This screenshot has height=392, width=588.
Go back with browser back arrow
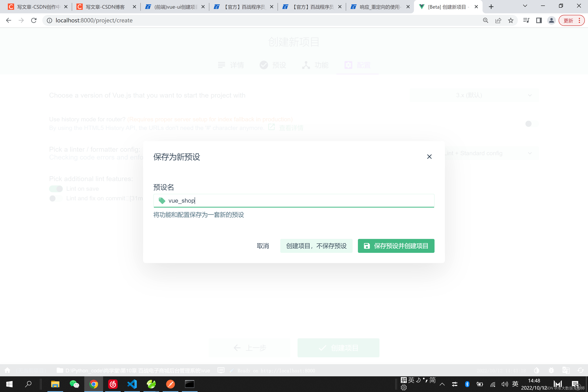point(8,21)
